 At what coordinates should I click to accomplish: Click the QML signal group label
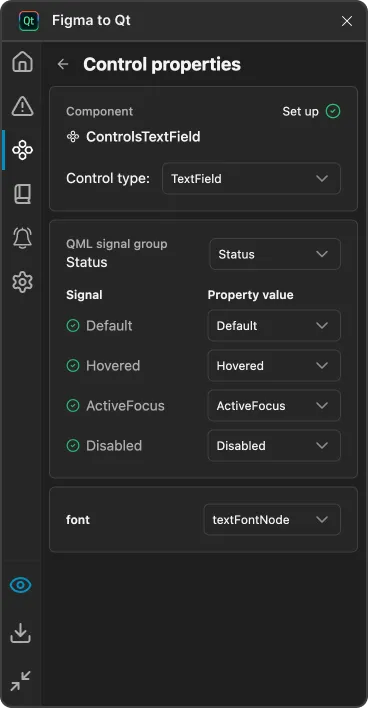(117, 244)
